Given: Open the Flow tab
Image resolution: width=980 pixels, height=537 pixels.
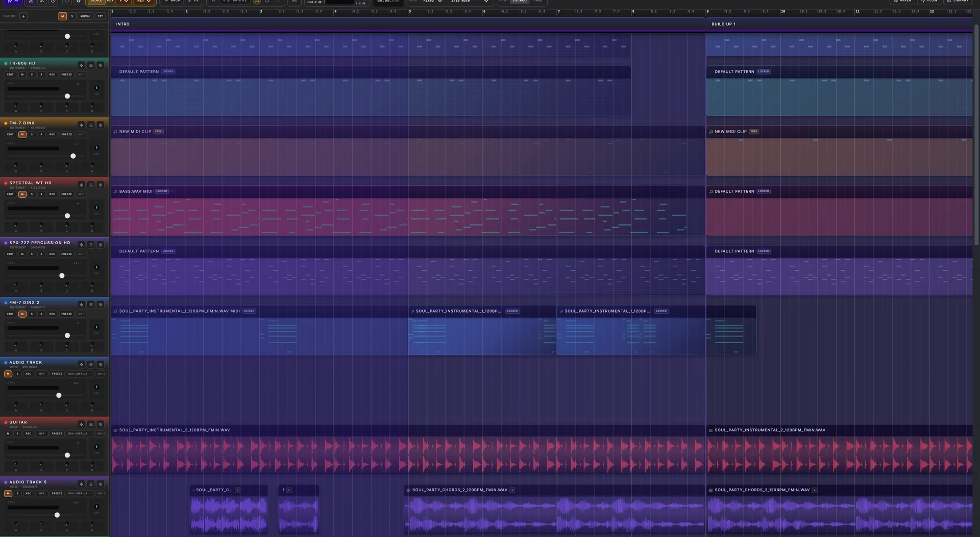Looking at the screenshot, I should 929,2.
